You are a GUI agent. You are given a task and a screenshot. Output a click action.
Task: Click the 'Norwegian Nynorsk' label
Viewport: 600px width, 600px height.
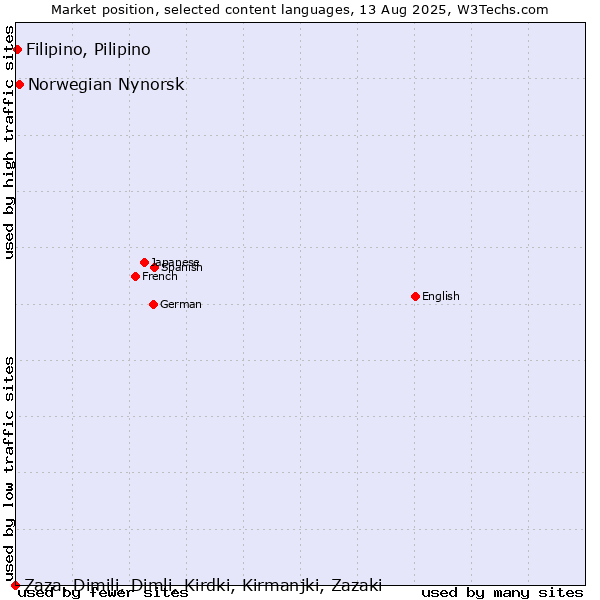point(106,85)
